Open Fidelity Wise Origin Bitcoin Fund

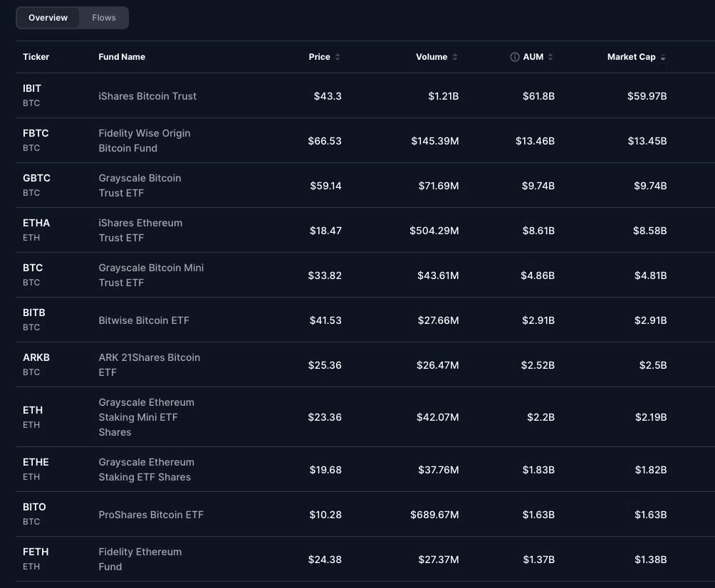pyautogui.click(x=145, y=141)
